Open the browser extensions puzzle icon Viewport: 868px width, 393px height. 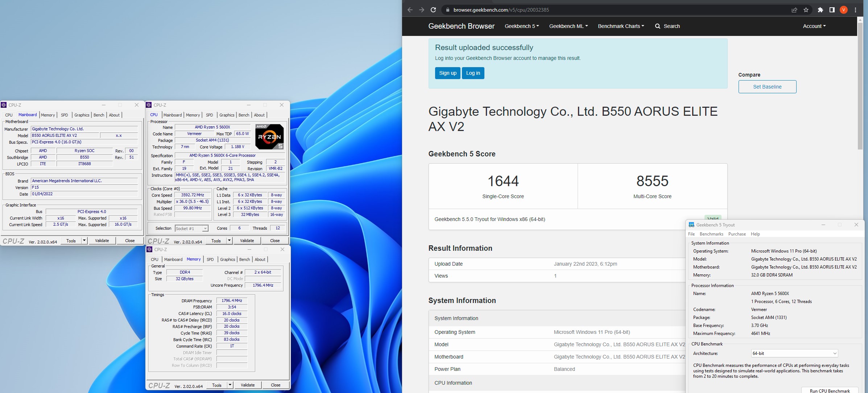click(820, 10)
